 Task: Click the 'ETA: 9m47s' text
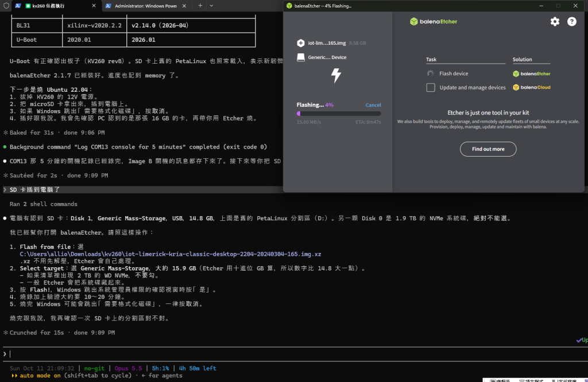(x=368, y=122)
